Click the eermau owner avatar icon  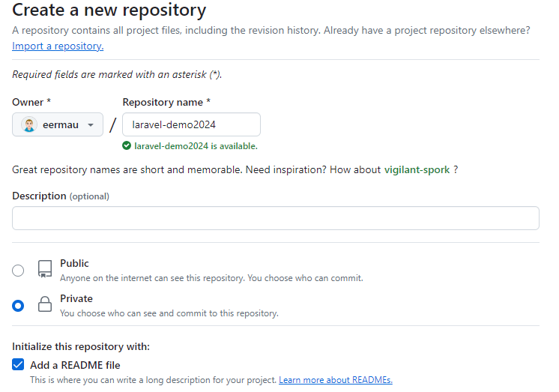pyautogui.click(x=29, y=124)
